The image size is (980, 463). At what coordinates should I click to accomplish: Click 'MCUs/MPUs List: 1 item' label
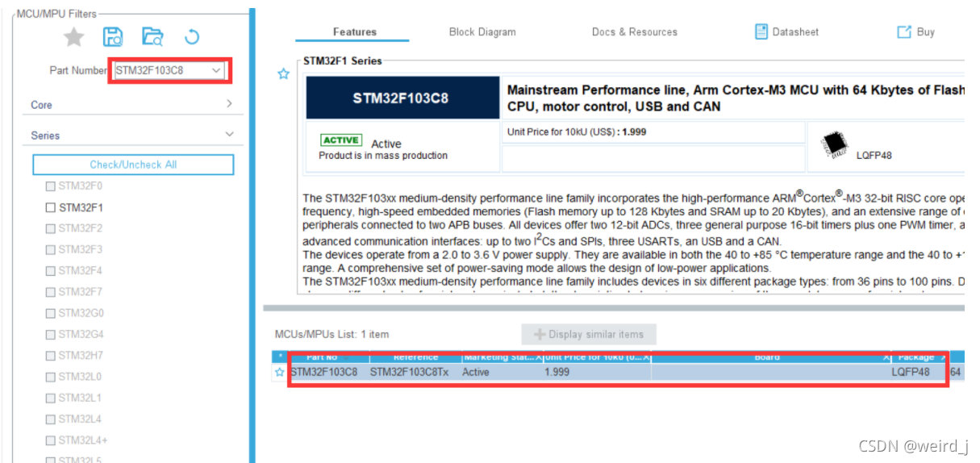(x=332, y=334)
